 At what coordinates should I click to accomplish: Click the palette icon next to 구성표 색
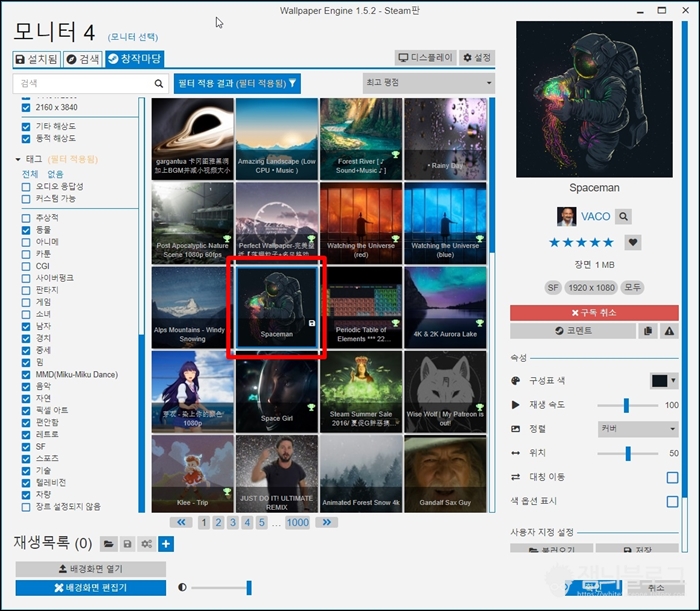click(x=515, y=381)
